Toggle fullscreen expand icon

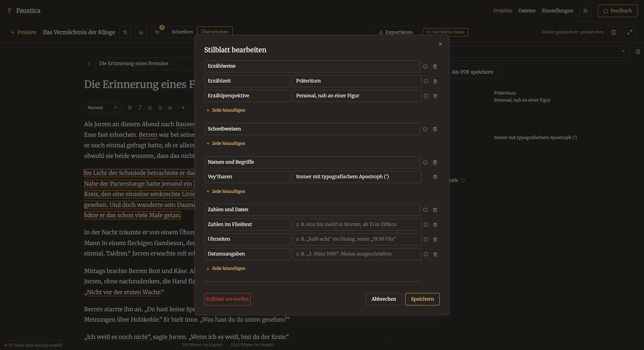point(630,32)
